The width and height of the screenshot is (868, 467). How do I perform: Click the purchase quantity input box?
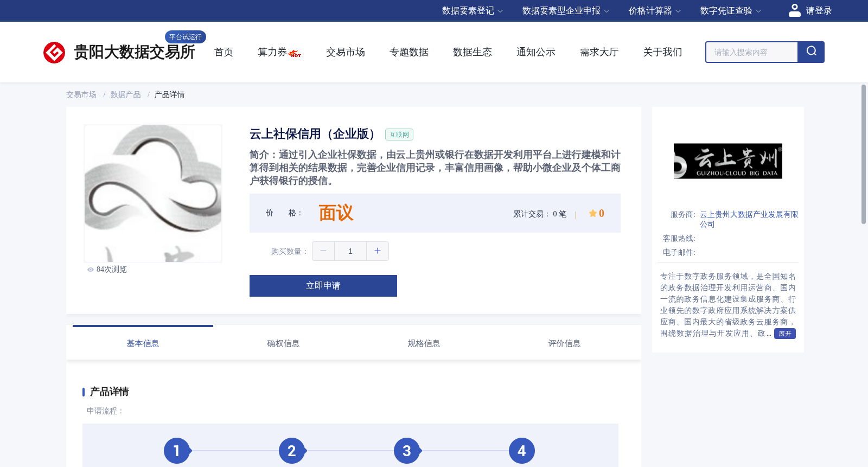coord(350,251)
